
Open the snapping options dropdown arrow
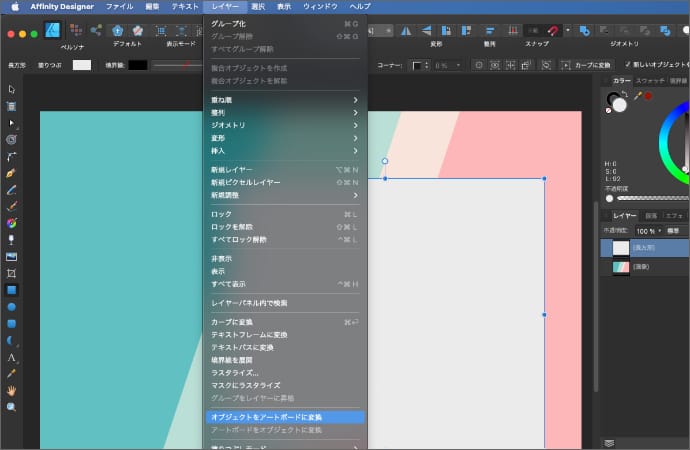tap(568, 31)
